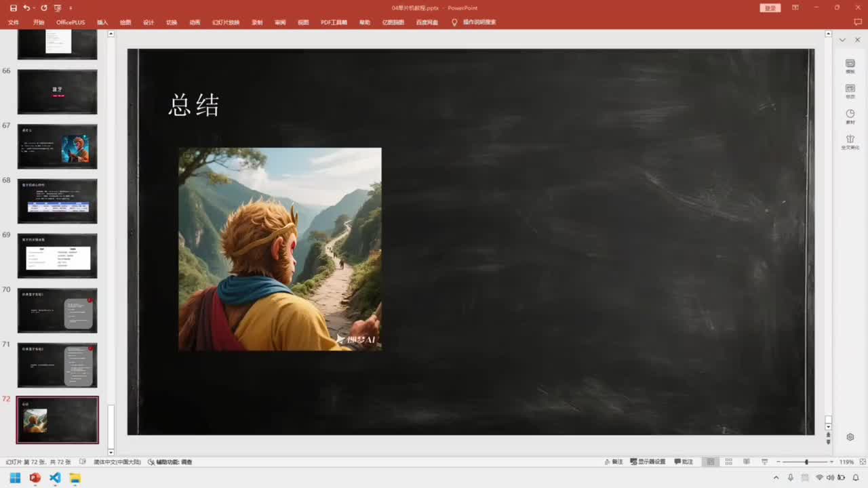The image size is (868, 488).
Task: Click the lightbulb Tell Me icon
Action: [x=454, y=22]
